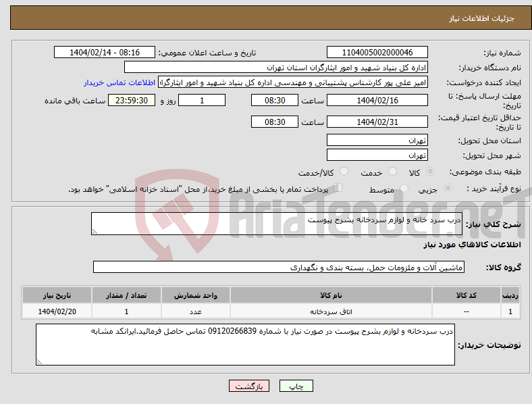Click the اتاق سردخانه item cell
Image resolution: width=532 pixels, height=404 pixels.
(x=331, y=311)
